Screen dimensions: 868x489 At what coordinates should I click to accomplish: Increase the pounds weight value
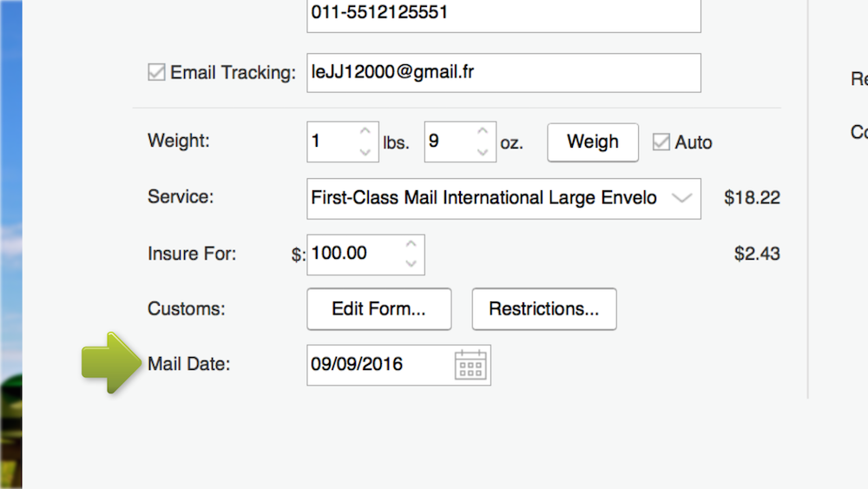[365, 132]
